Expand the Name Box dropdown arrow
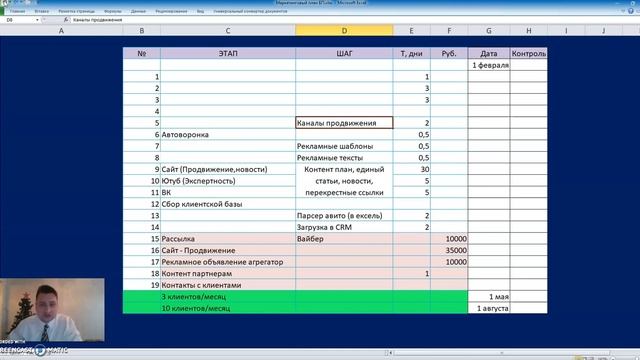 click(37, 20)
